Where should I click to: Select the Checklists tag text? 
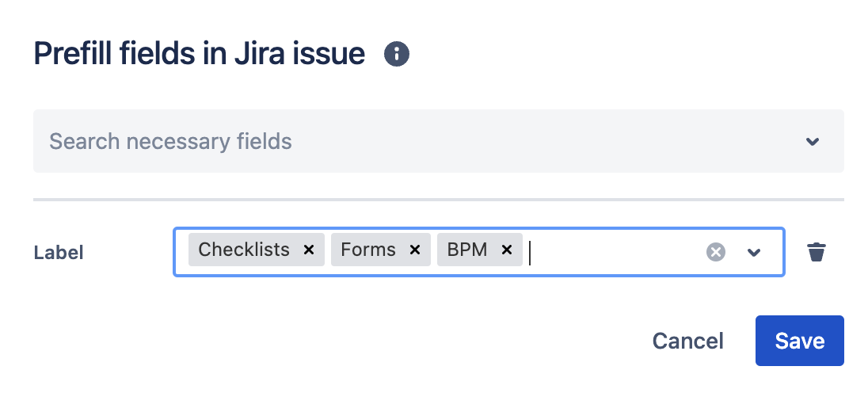click(x=244, y=250)
